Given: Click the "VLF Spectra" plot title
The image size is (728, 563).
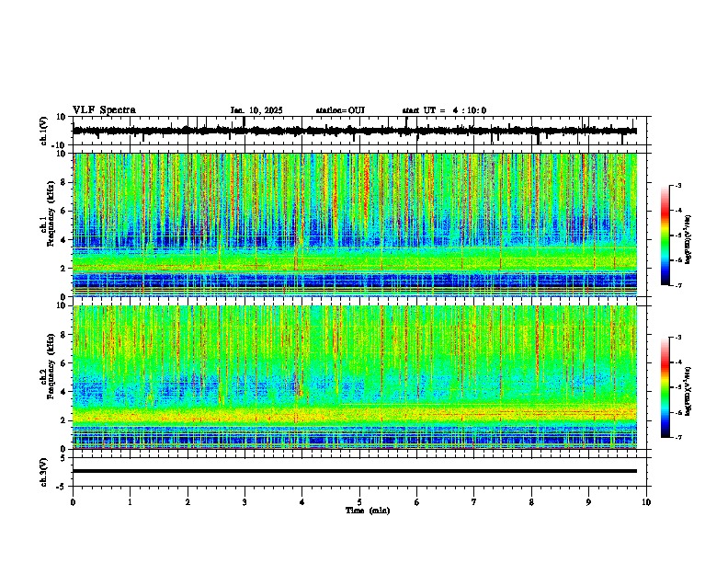Looking at the screenshot, I should click(x=104, y=110).
